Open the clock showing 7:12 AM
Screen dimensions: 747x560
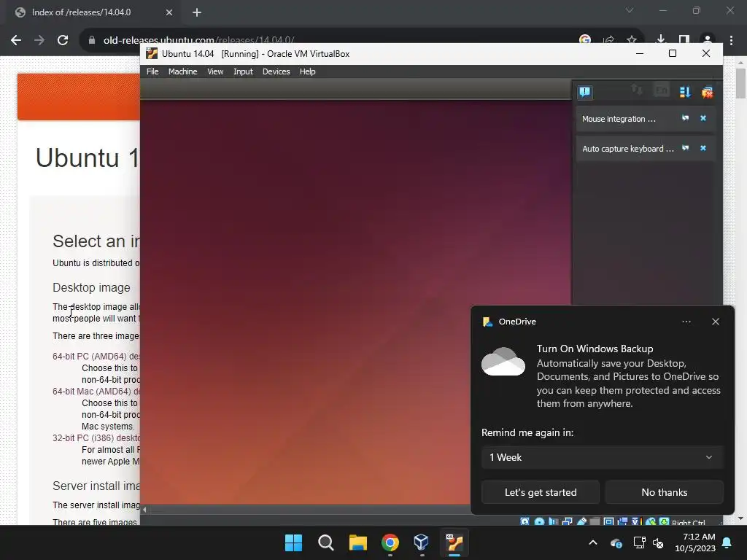[x=695, y=542]
